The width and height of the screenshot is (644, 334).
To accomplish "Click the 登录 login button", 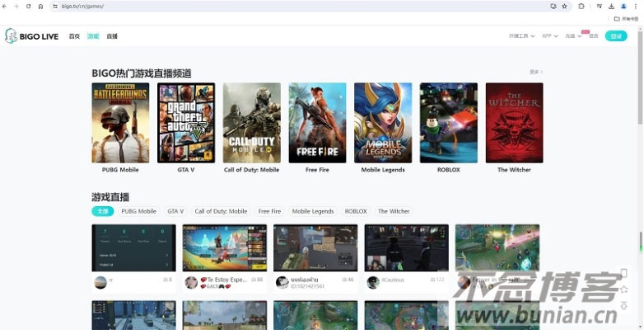I will click(615, 36).
